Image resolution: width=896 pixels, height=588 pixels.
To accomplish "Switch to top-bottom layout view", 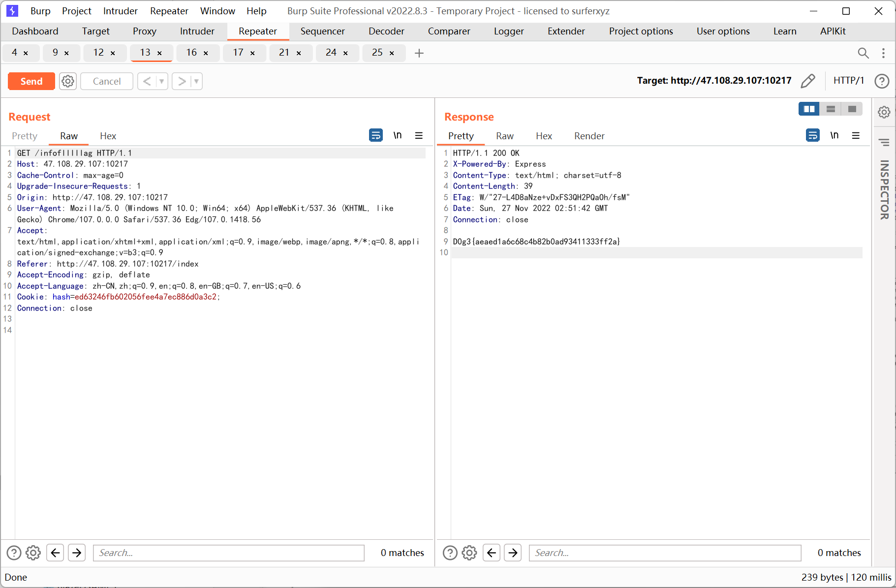I will click(x=831, y=109).
